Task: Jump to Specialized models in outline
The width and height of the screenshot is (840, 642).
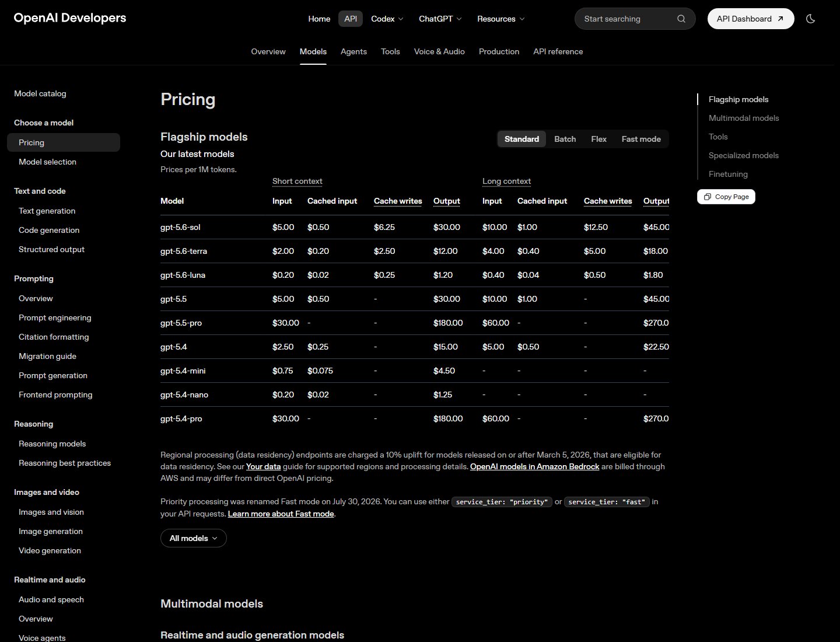Action: [x=744, y=155]
